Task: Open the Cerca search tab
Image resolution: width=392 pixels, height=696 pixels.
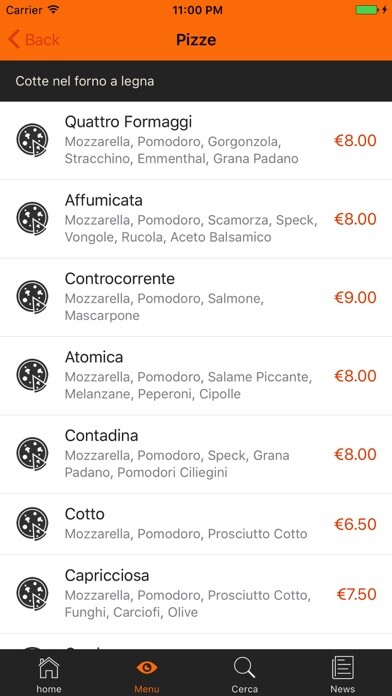Action: coord(245,674)
